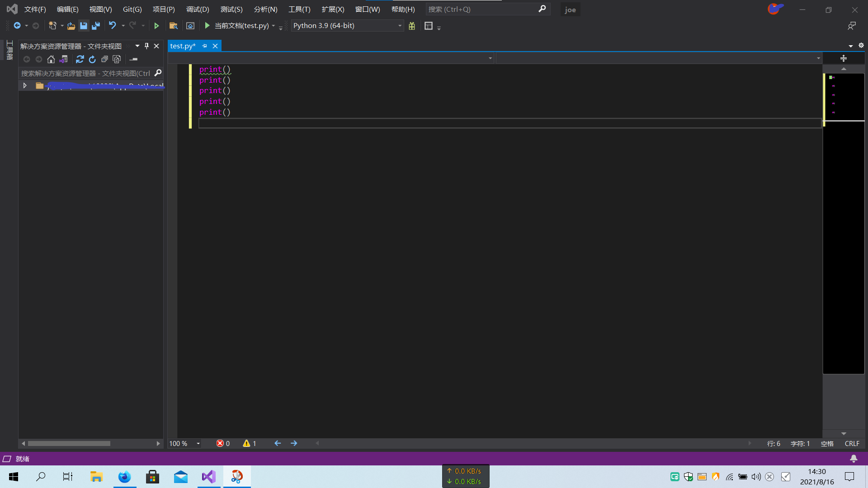Click the properties wrench icon in Solution Explorer
868x488 pixels.
tap(133, 59)
